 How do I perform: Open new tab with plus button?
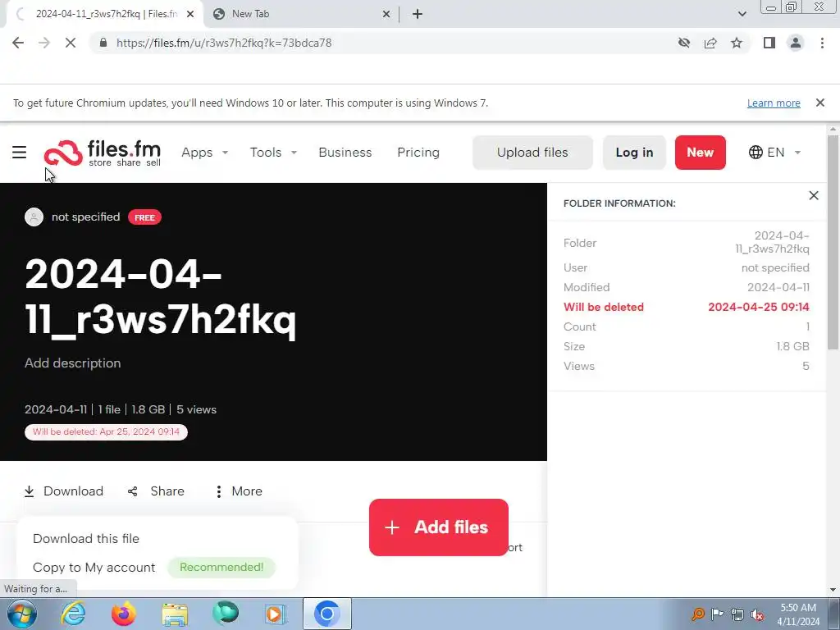418,14
